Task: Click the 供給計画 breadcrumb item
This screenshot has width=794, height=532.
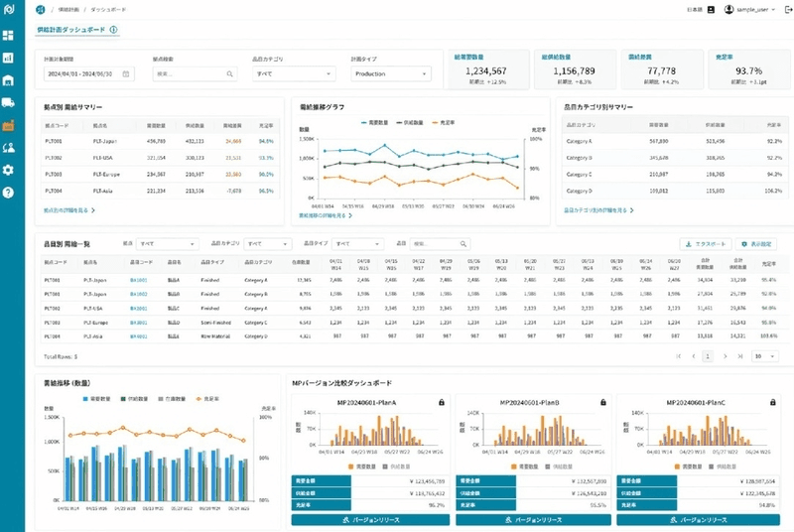Action: [x=68, y=10]
